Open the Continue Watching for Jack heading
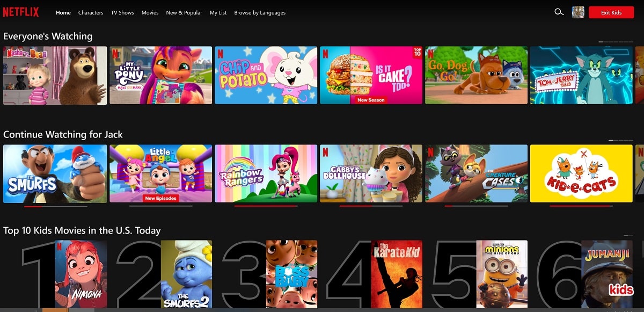 [63, 134]
